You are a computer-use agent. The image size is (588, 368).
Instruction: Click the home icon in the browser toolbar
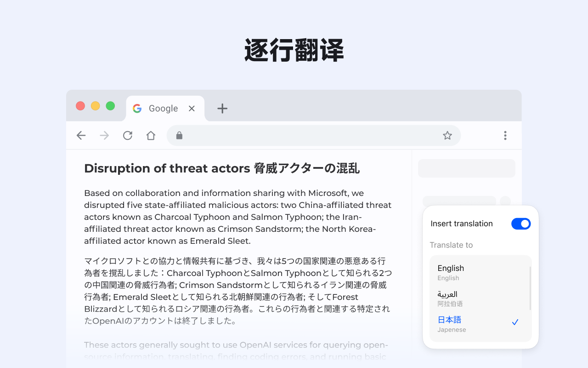tap(151, 135)
